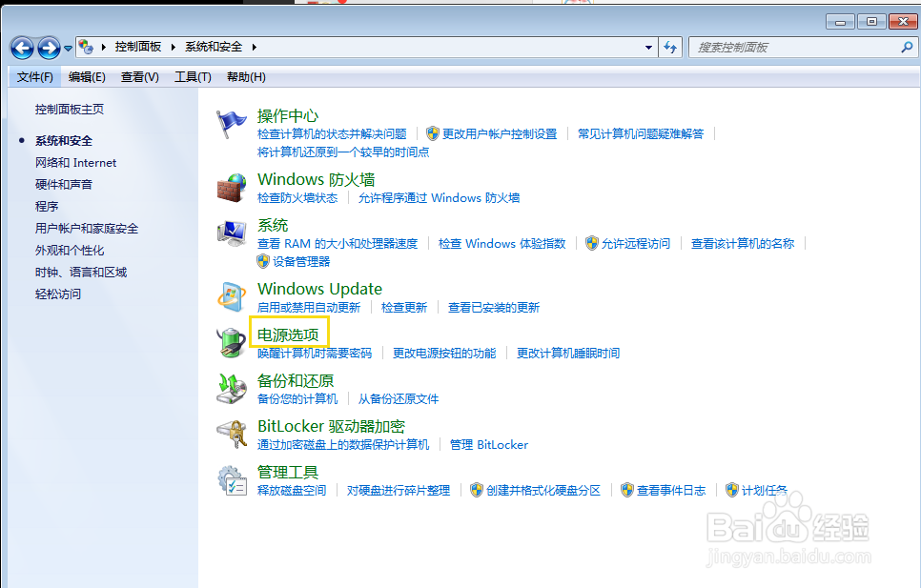The width and height of the screenshot is (921, 588).
Task: Click the 管理工具 gear icon
Action: 232,479
